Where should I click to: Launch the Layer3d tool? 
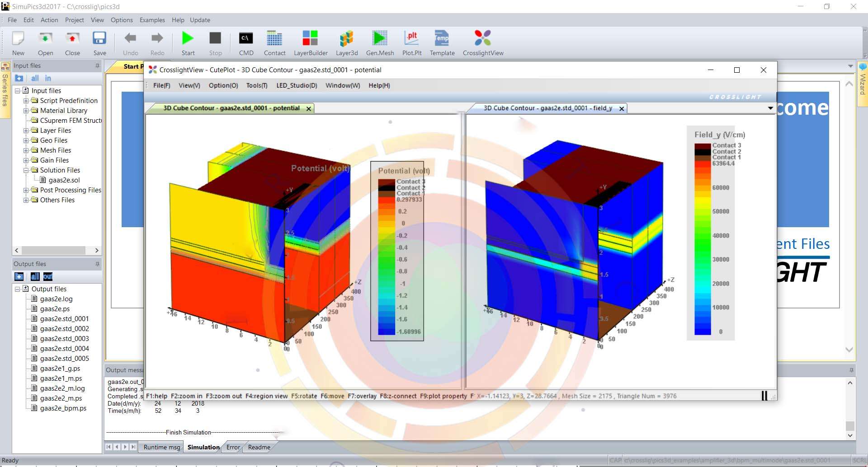point(346,39)
